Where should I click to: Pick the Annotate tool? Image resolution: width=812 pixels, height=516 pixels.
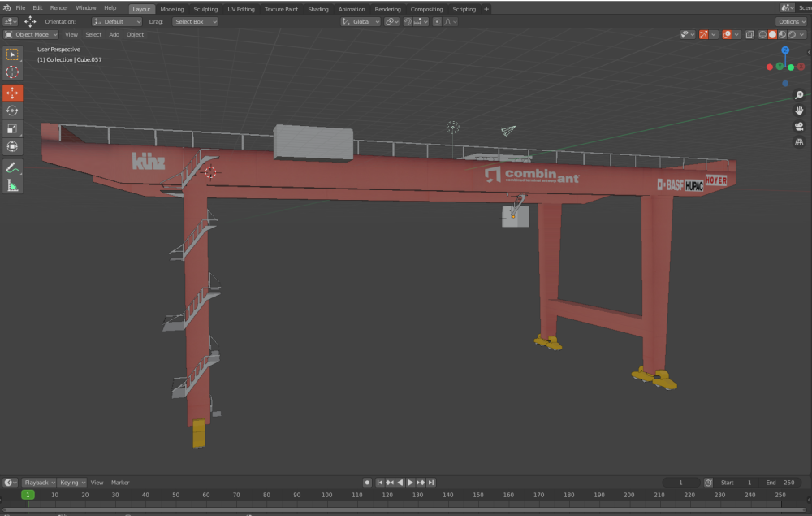(x=12, y=167)
